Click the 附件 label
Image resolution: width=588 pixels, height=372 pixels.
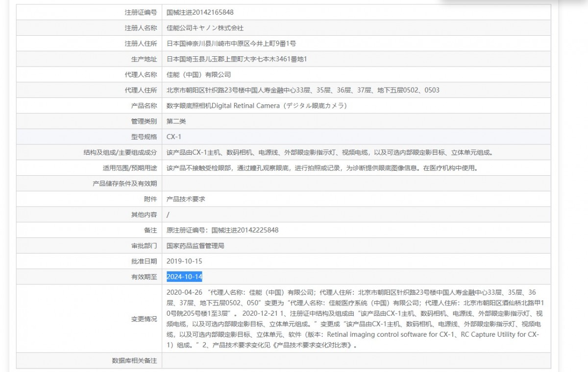click(151, 199)
